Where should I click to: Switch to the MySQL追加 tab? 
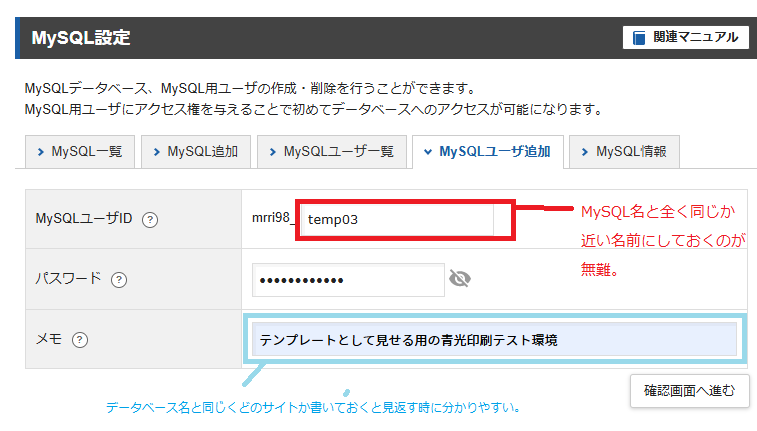[x=195, y=152]
